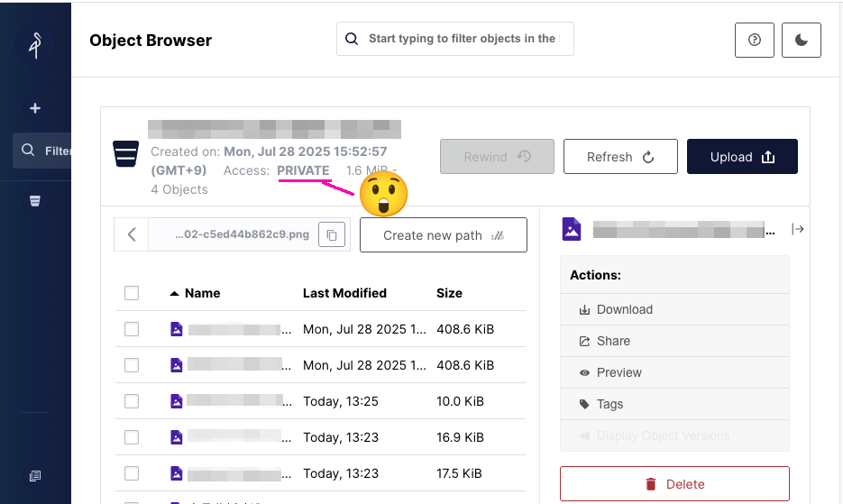This screenshot has height=504, width=843.
Task: Click the red Delete button
Action: (x=674, y=484)
